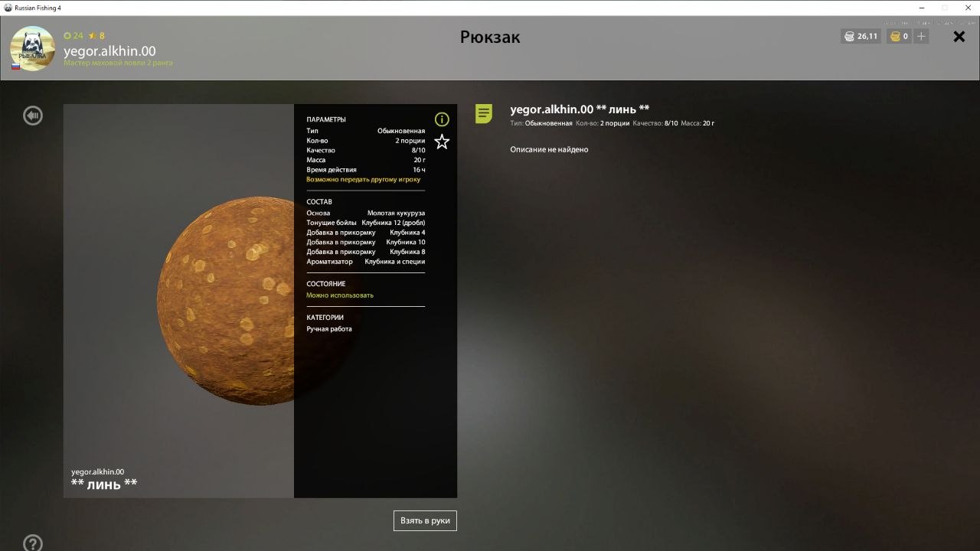This screenshot has height=551, width=980.
Task: Open the player avatar profile picture
Action: [32, 48]
